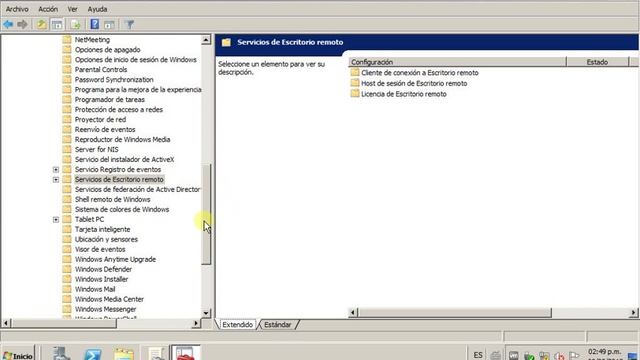
Task: Select the Tarjeta inteligente tree item
Action: 102,229
